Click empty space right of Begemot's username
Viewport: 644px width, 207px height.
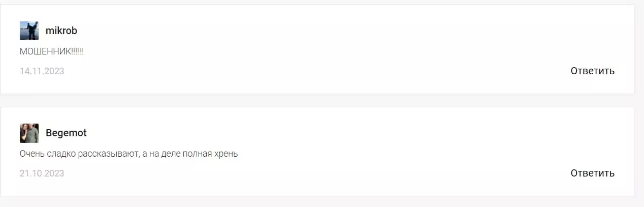pyautogui.click(x=305, y=133)
